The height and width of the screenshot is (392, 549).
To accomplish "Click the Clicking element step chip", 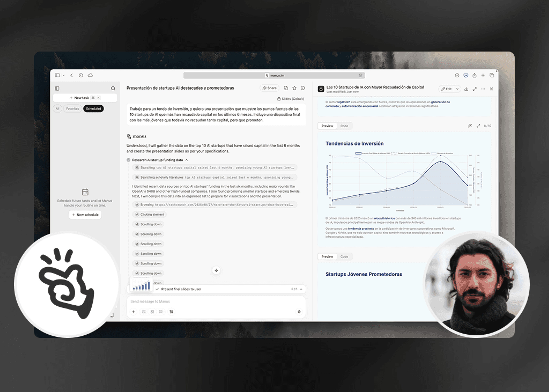I will click(149, 214).
